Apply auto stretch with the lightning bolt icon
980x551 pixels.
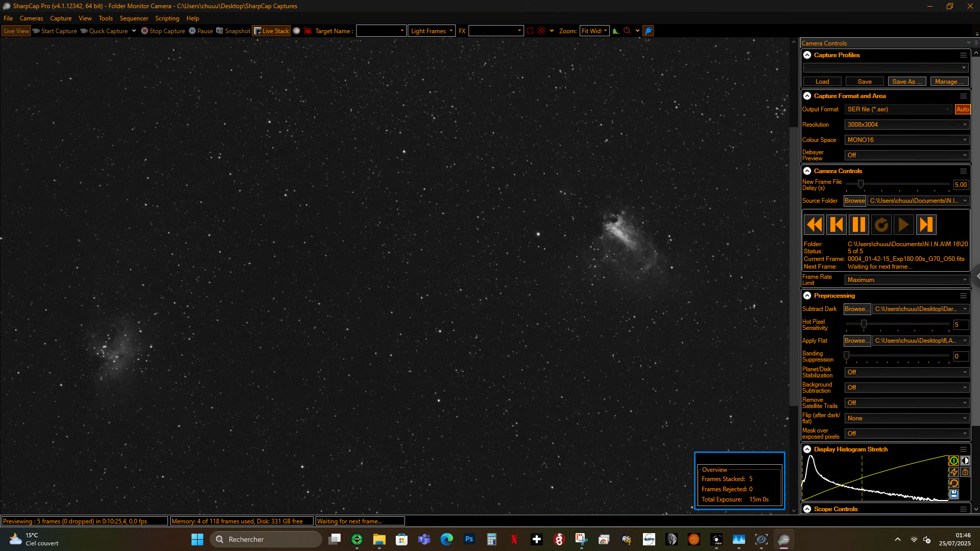[953, 472]
